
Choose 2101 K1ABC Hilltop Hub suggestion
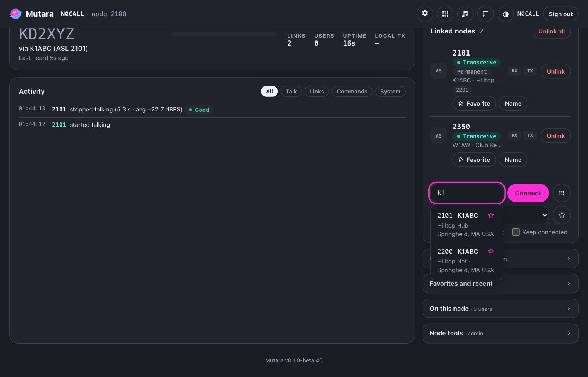(x=466, y=224)
